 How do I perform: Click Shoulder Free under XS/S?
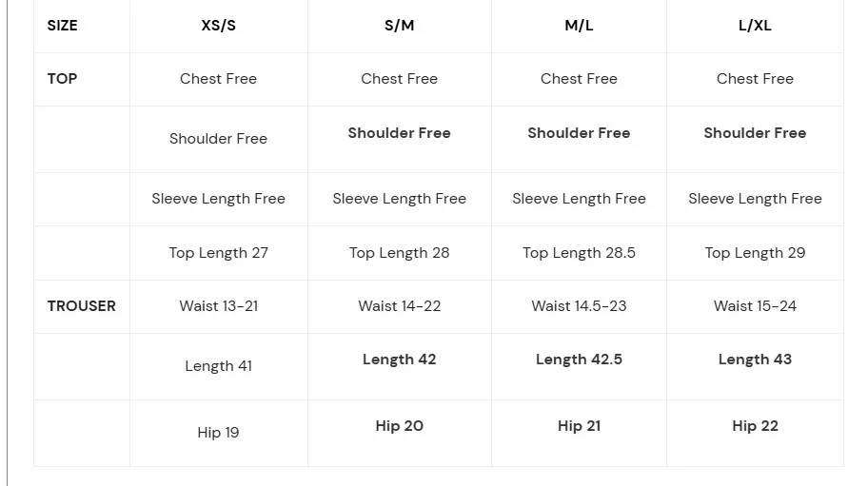[218, 139]
